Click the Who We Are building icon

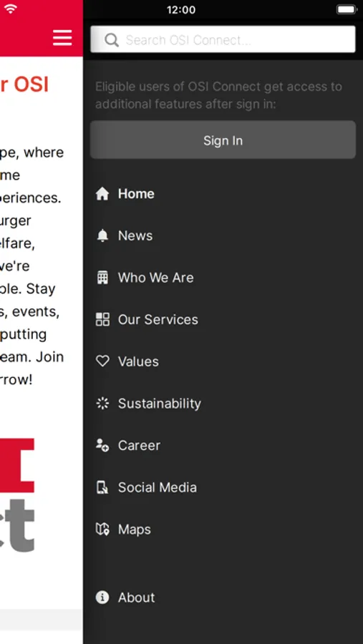(x=102, y=277)
